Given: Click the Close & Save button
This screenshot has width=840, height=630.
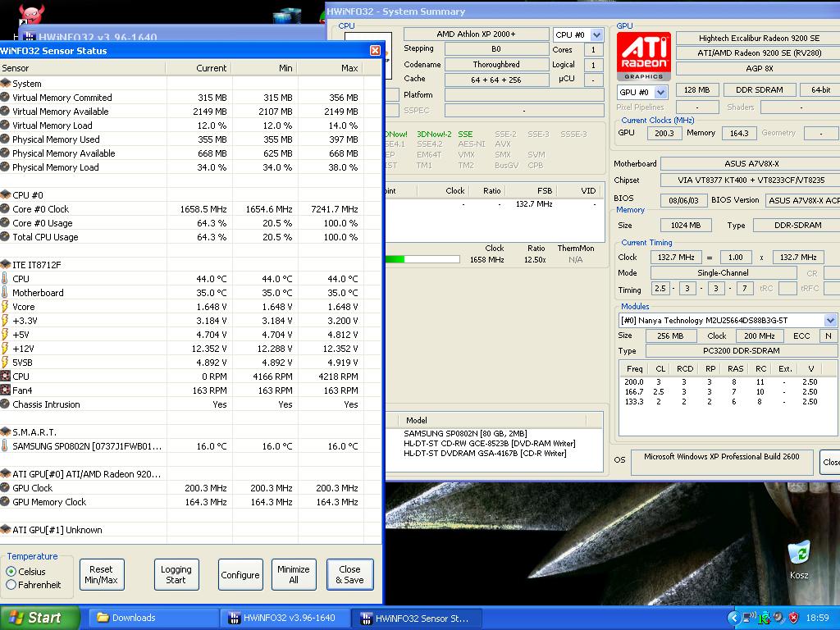Looking at the screenshot, I should [x=349, y=574].
